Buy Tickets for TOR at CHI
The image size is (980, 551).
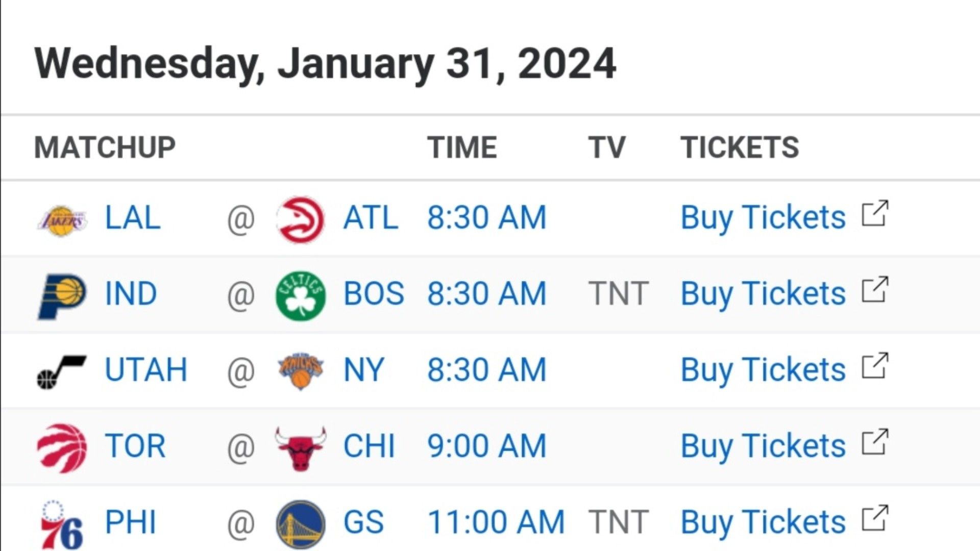[x=763, y=446]
